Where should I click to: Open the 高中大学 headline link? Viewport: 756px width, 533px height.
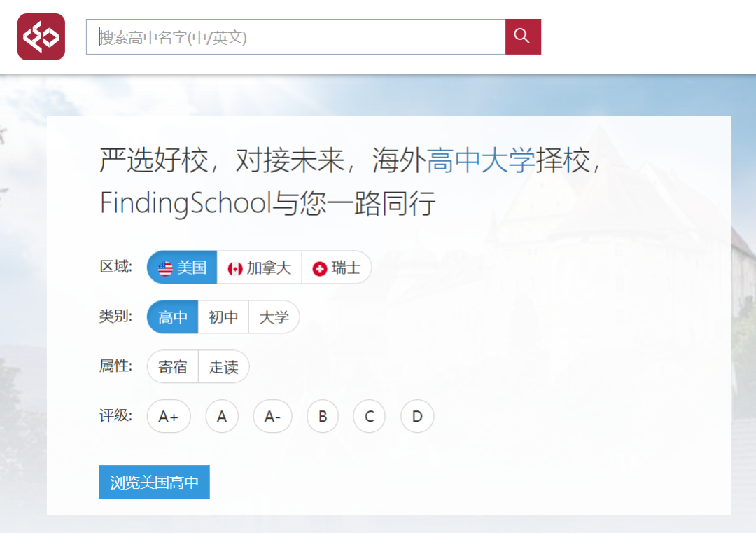point(481,161)
